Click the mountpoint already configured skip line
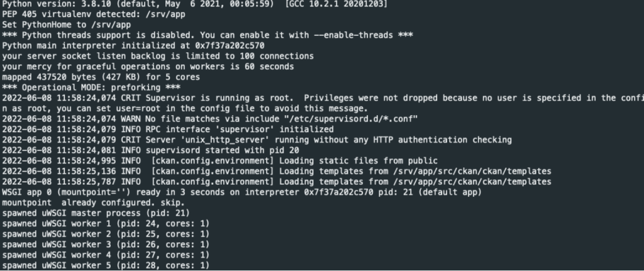The width and height of the screenshot is (644, 271). pyautogui.click(x=94, y=202)
